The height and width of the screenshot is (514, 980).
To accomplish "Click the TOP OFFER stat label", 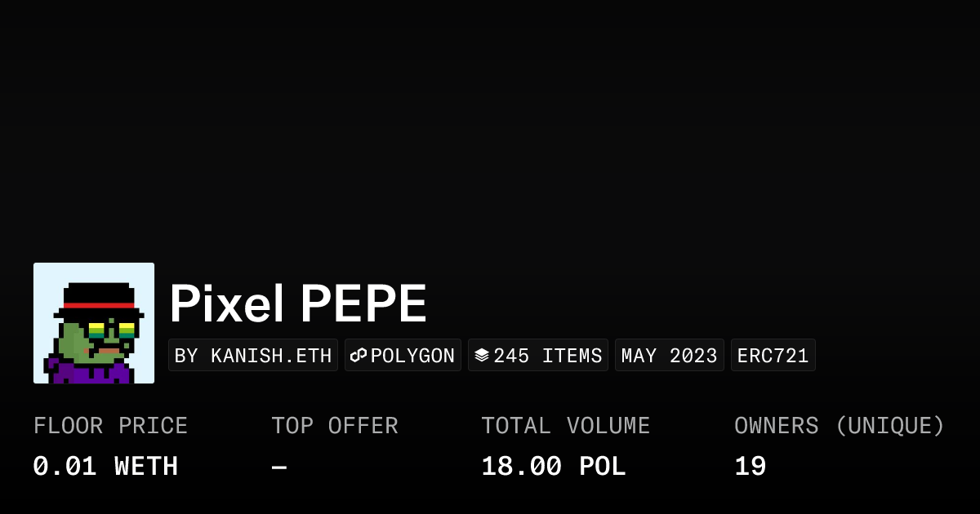I will click(x=335, y=426).
